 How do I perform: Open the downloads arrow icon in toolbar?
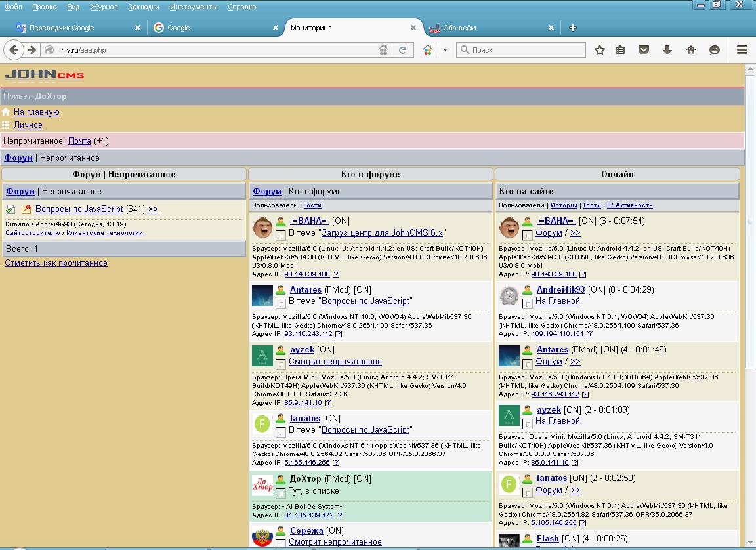(x=667, y=50)
